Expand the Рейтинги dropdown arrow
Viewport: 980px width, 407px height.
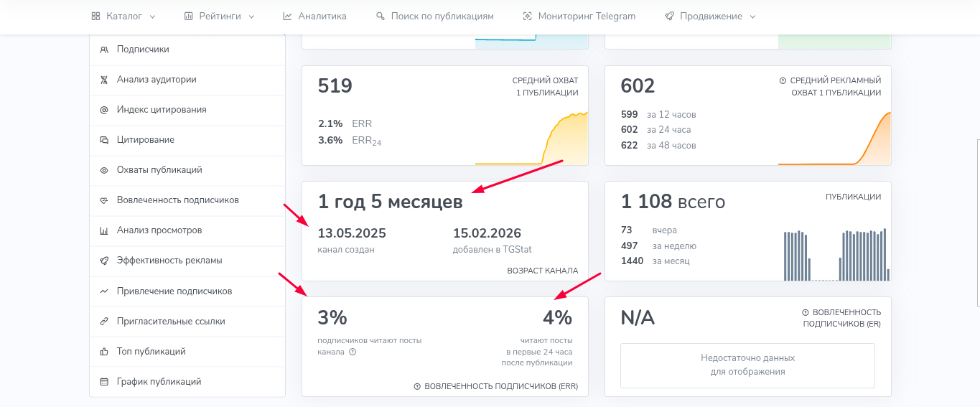point(251,17)
